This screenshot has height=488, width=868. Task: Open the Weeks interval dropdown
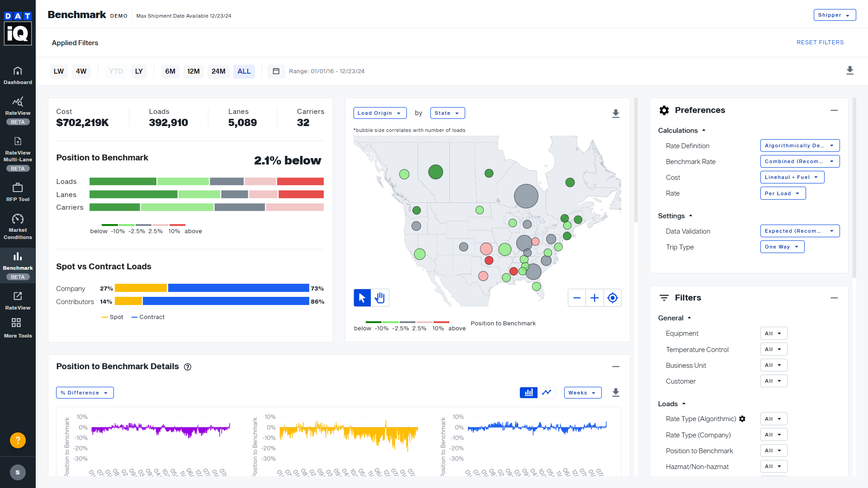tap(582, 393)
